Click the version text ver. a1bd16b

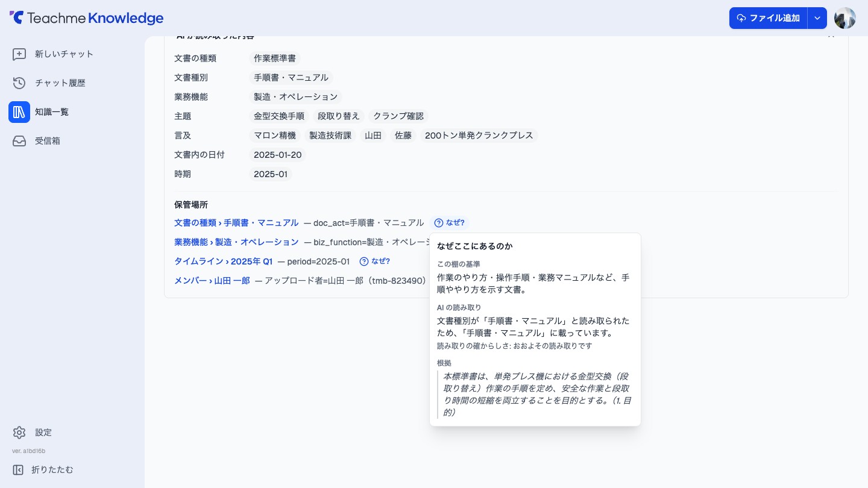pyautogui.click(x=29, y=451)
